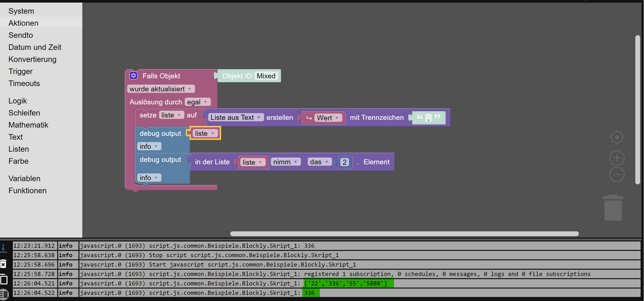Select the 'Falls Objekt' block label

(x=161, y=76)
